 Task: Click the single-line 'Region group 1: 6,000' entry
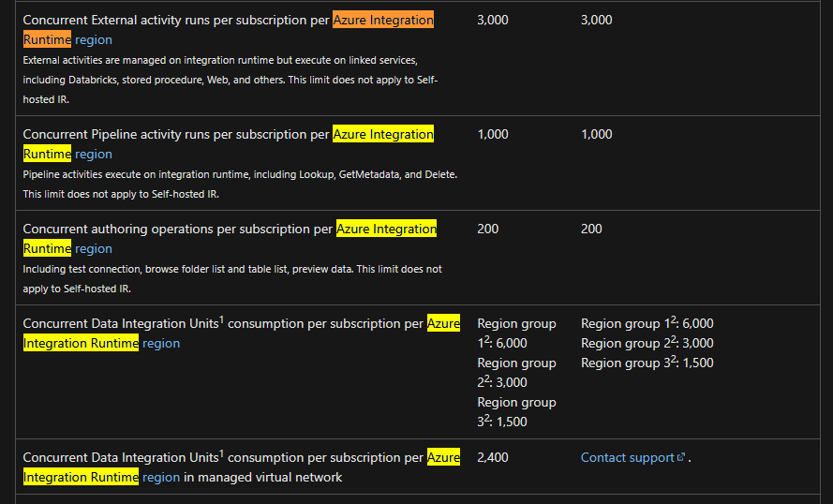point(647,323)
